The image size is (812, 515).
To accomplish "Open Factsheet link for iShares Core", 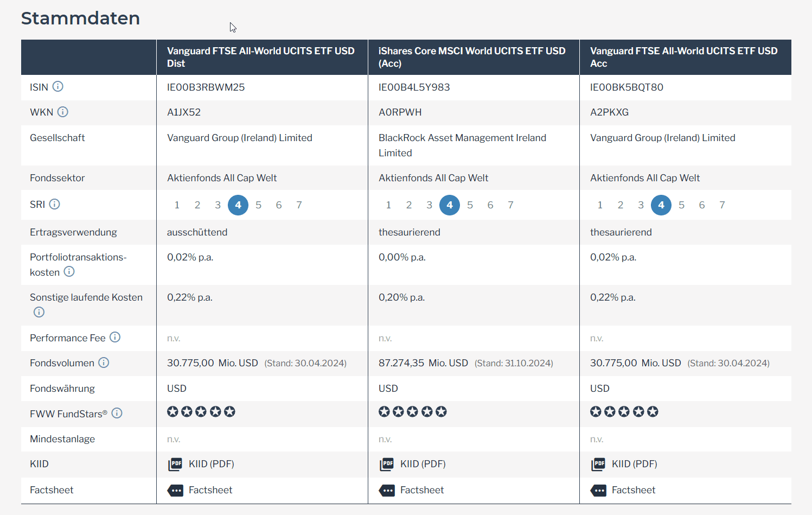I will click(422, 490).
